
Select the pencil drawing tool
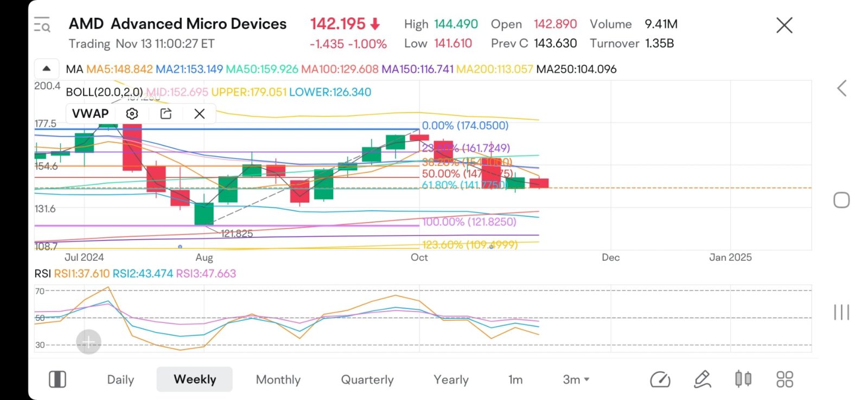[703, 379]
